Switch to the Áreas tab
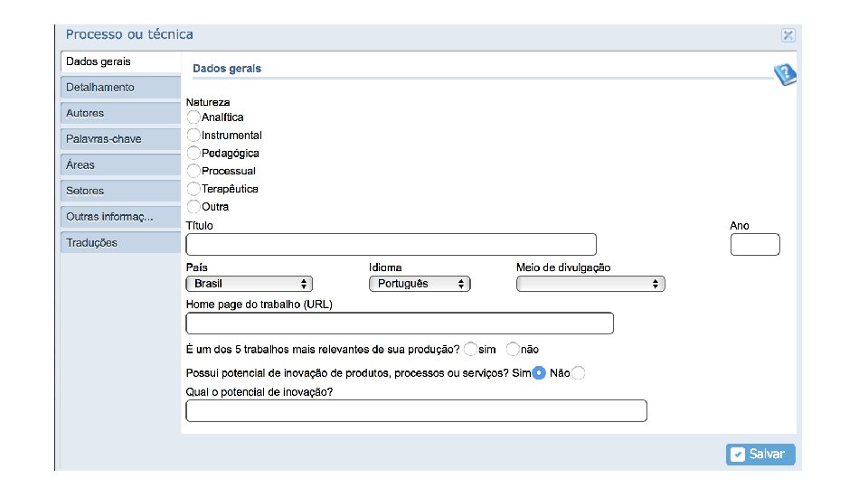868x488 pixels. pyautogui.click(x=120, y=164)
